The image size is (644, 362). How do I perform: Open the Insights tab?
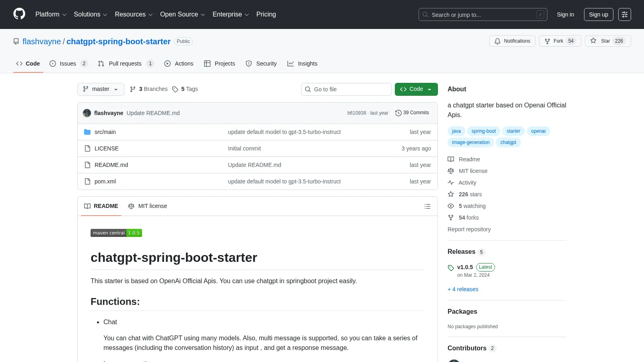tap(302, 64)
